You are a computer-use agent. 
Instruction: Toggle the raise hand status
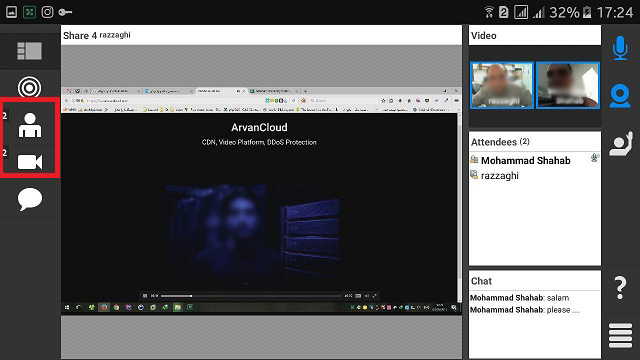[621, 144]
